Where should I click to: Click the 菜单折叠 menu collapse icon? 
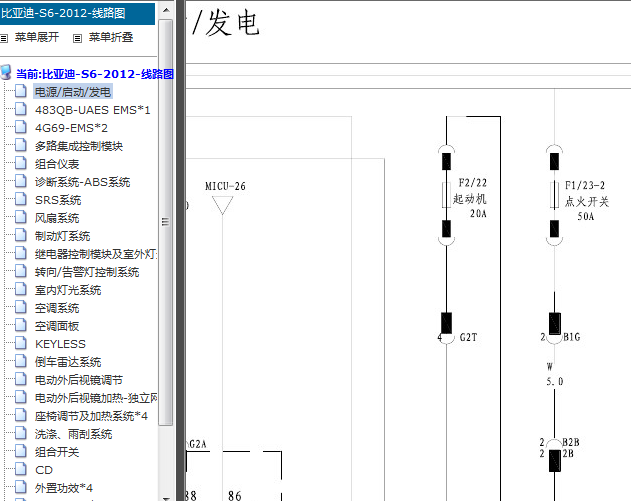coord(77,38)
